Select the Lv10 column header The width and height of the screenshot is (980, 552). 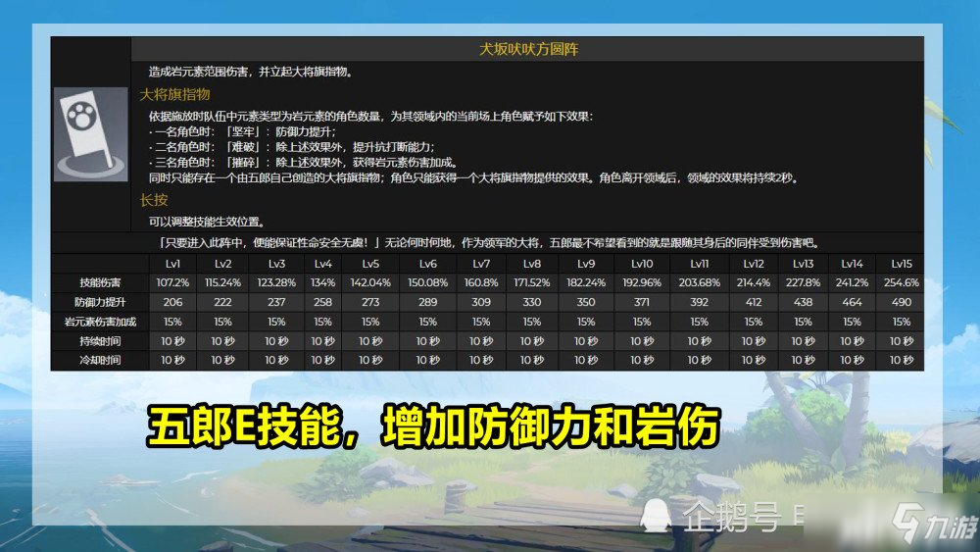pos(642,264)
